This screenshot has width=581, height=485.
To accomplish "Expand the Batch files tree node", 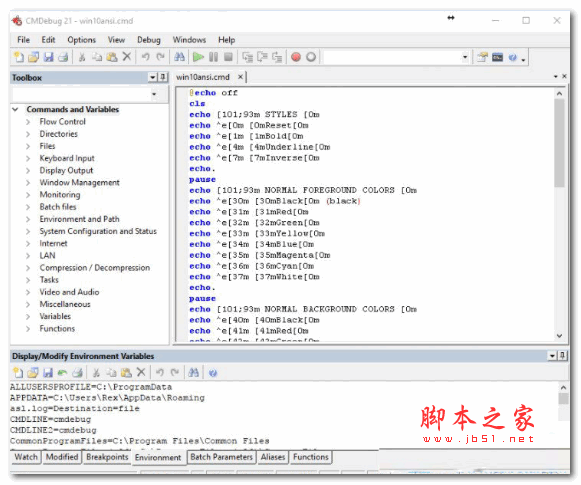I will (28, 207).
